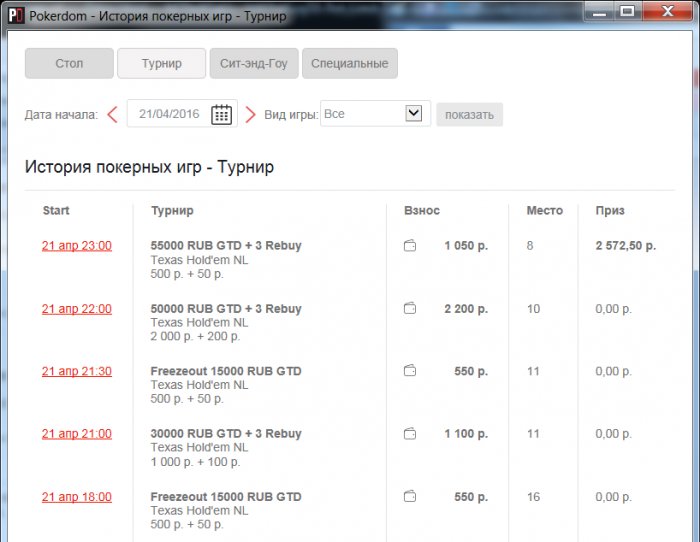Image resolution: width=700 pixels, height=542 pixels.
Task: Select 55000 RUB GTD + 3 Rebuy title
Action: (226, 246)
